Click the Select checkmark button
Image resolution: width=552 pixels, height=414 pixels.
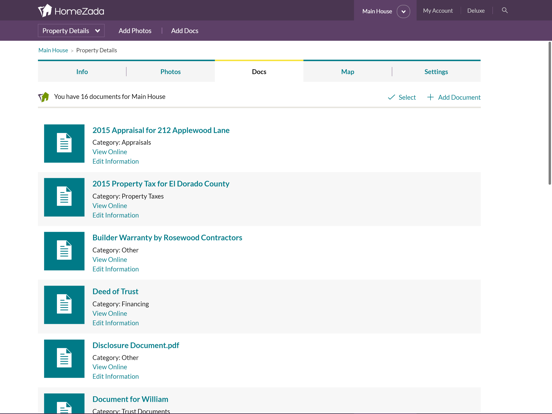(x=402, y=97)
